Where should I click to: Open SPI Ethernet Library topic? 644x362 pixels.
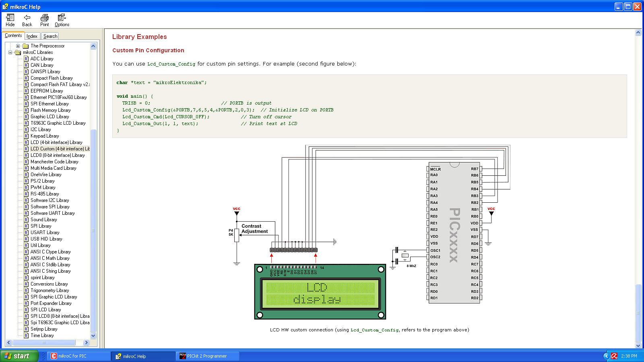pyautogui.click(x=50, y=104)
